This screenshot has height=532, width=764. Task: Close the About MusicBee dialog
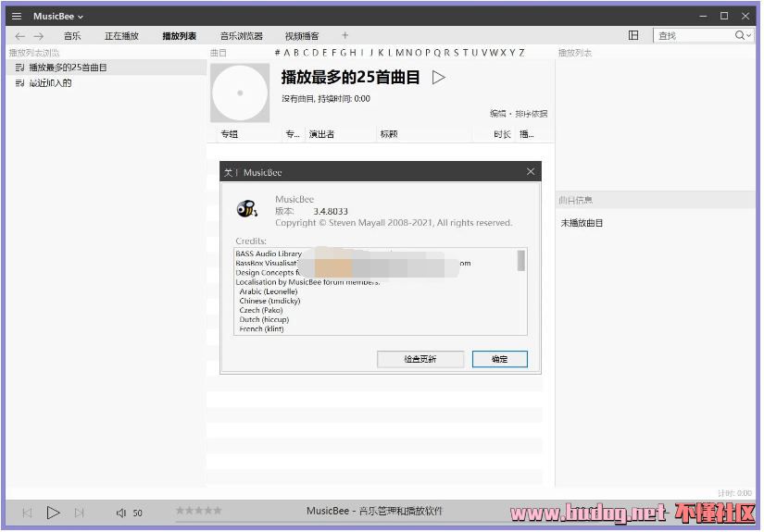point(531,171)
